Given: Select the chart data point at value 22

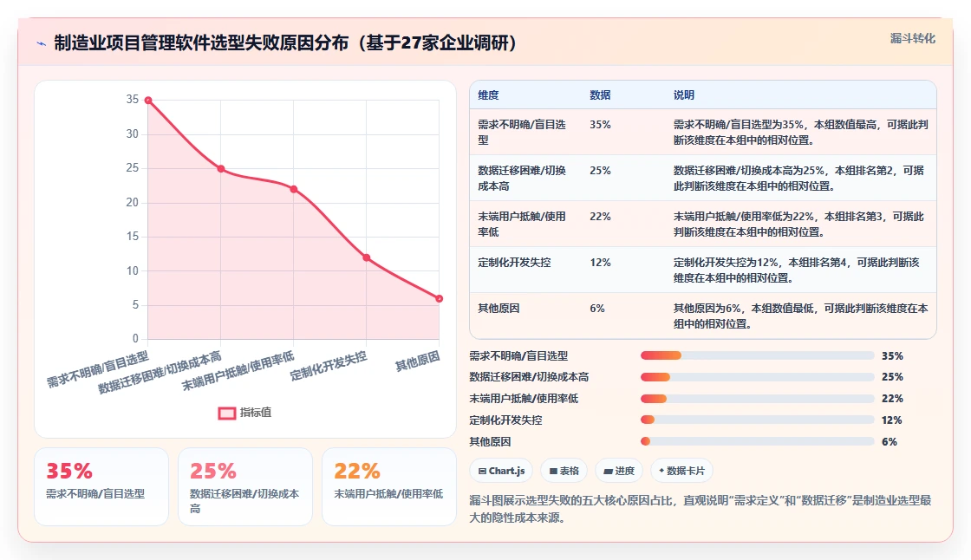Looking at the screenshot, I should pyautogui.click(x=294, y=190).
